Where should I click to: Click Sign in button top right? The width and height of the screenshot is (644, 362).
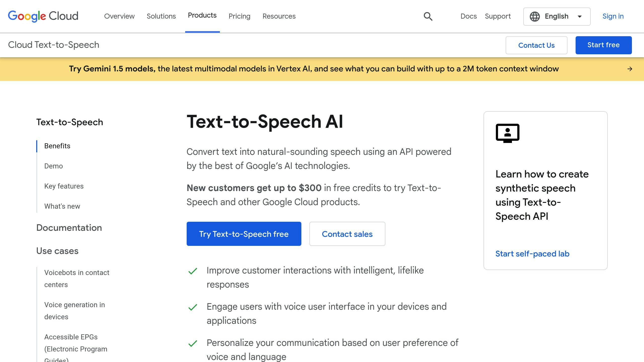(613, 16)
